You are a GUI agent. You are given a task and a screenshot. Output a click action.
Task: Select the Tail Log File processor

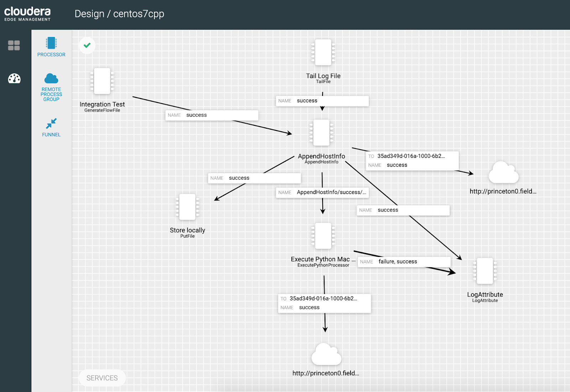pyautogui.click(x=323, y=52)
